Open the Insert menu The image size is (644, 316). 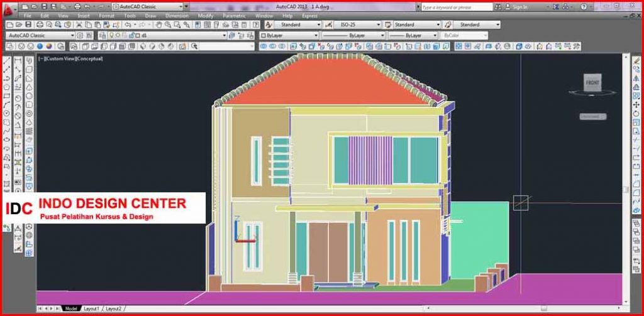[84, 16]
